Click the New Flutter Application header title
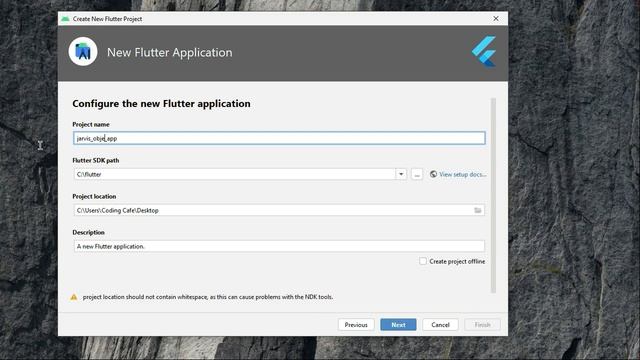 [169, 52]
